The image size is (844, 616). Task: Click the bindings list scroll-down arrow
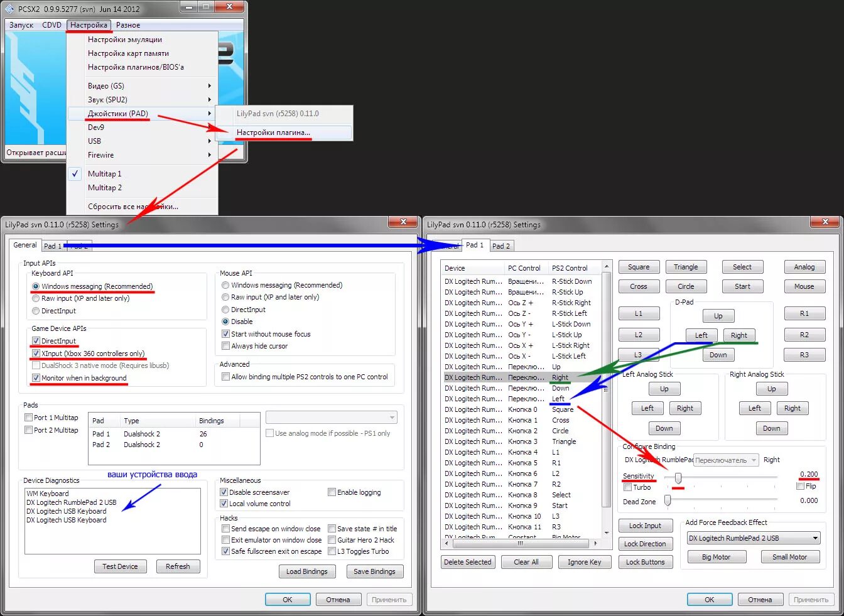[606, 533]
